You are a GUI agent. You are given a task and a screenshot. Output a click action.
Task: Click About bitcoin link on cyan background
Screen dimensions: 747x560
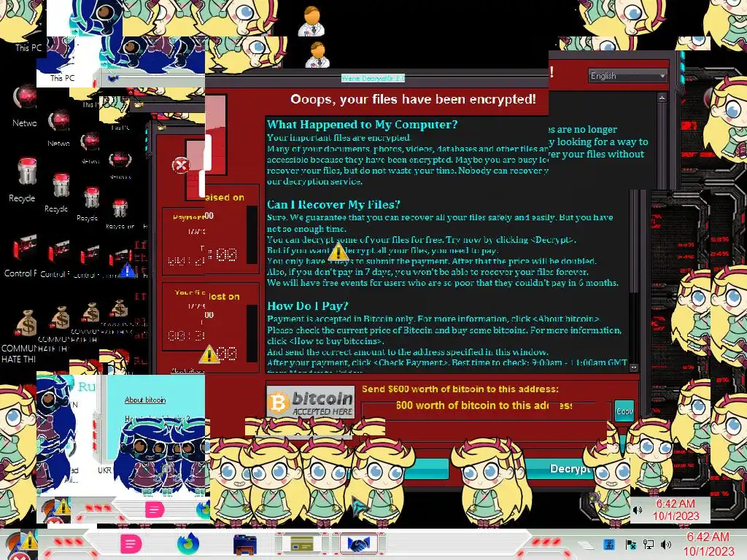click(145, 400)
